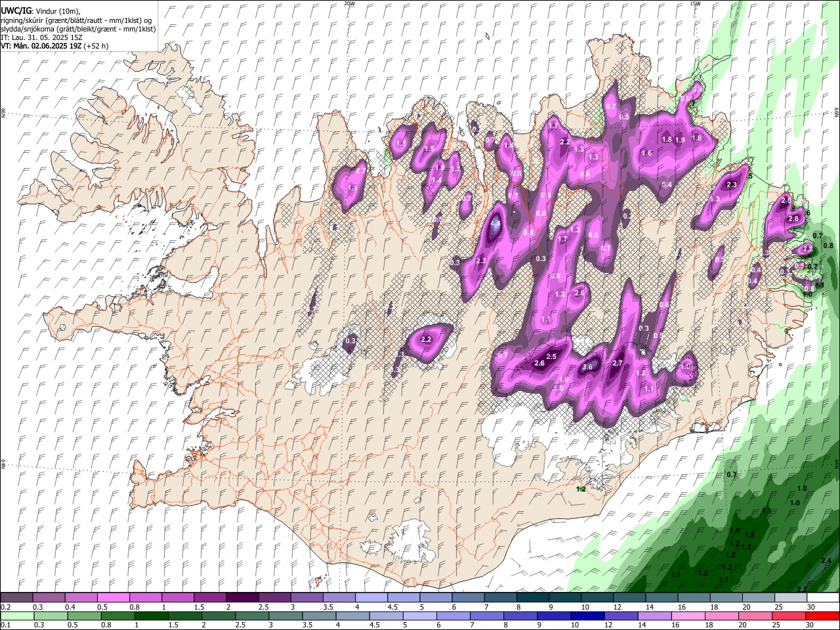Pick the pale green first swatch of rain legend
Viewport: 840px width, 630px height.
(16, 616)
